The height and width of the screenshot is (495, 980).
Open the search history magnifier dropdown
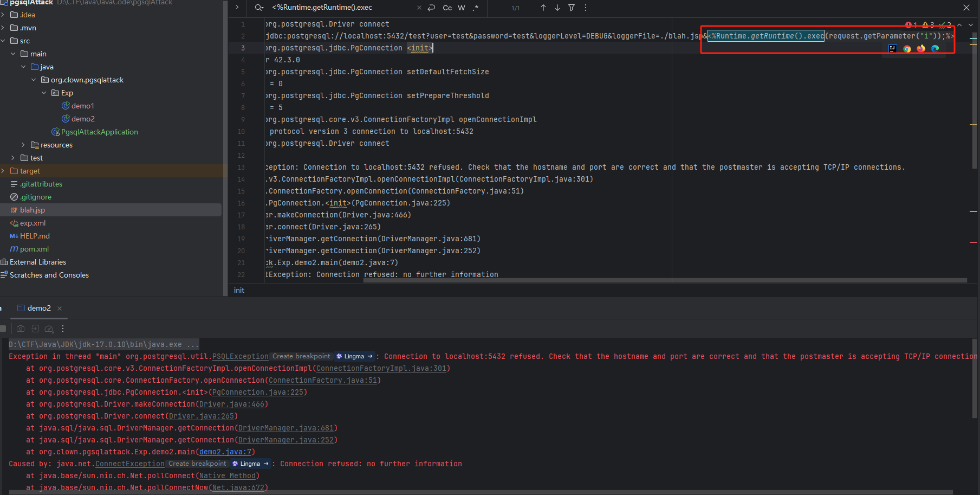point(259,8)
